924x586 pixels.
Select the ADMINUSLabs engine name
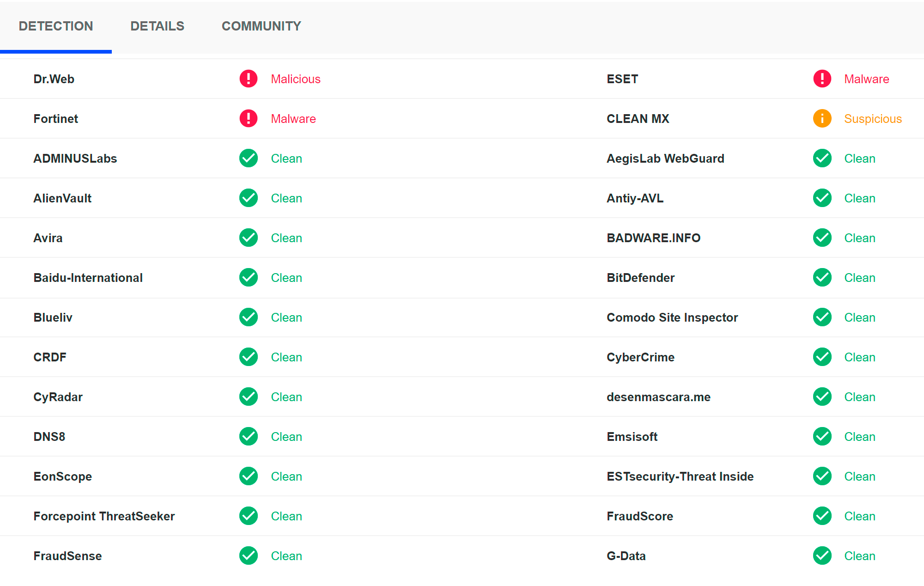(x=75, y=159)
